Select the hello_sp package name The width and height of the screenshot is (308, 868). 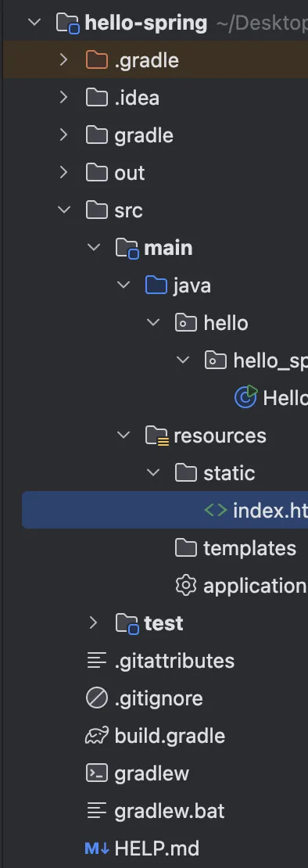270,361
